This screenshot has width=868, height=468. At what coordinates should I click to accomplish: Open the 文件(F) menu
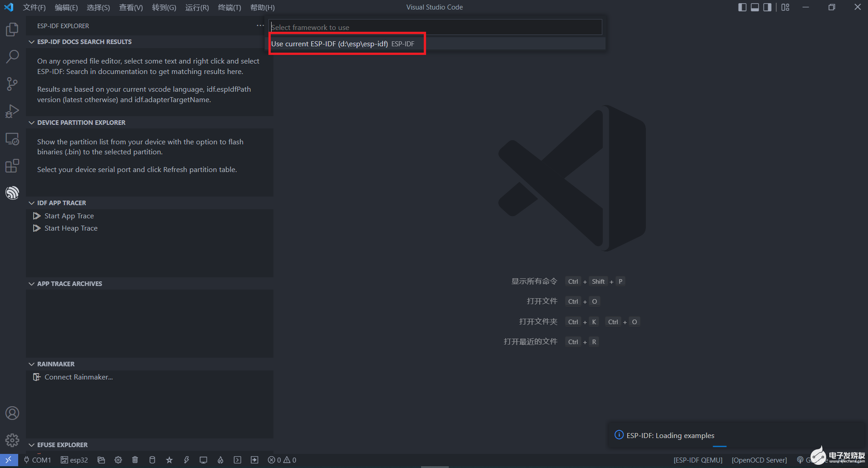(x=35, y=7)
